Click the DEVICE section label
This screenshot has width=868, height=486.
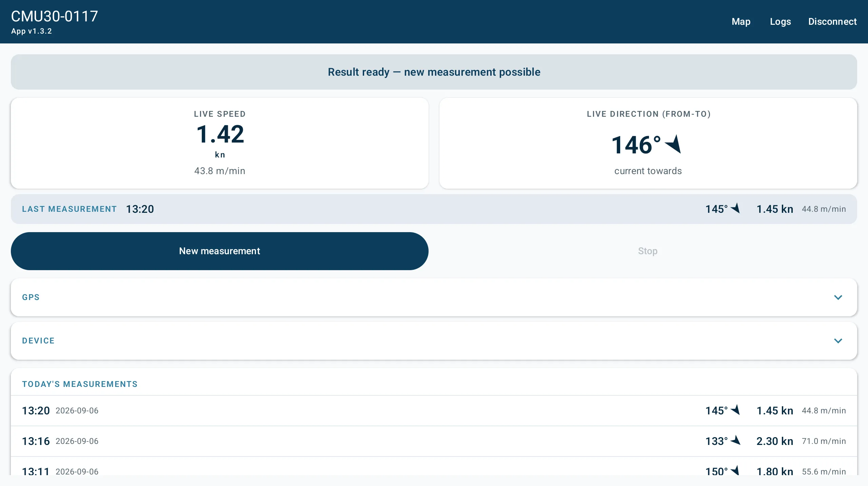point(38,341)
